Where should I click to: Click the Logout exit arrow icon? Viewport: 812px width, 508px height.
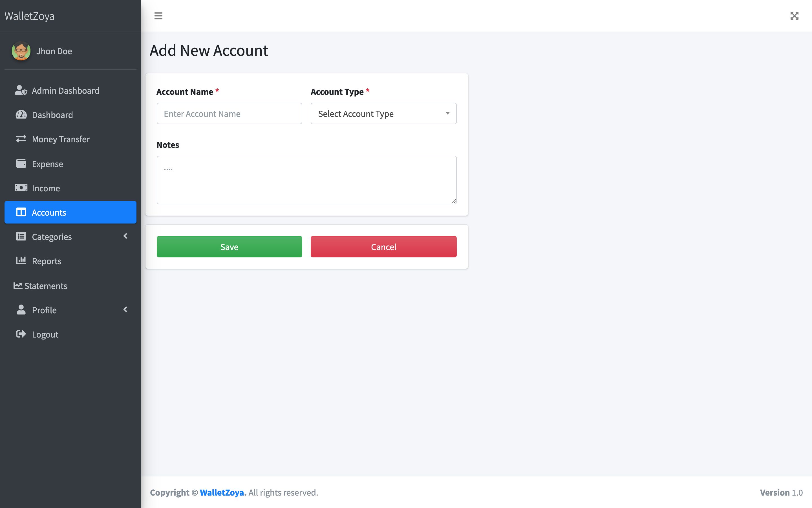21,334
